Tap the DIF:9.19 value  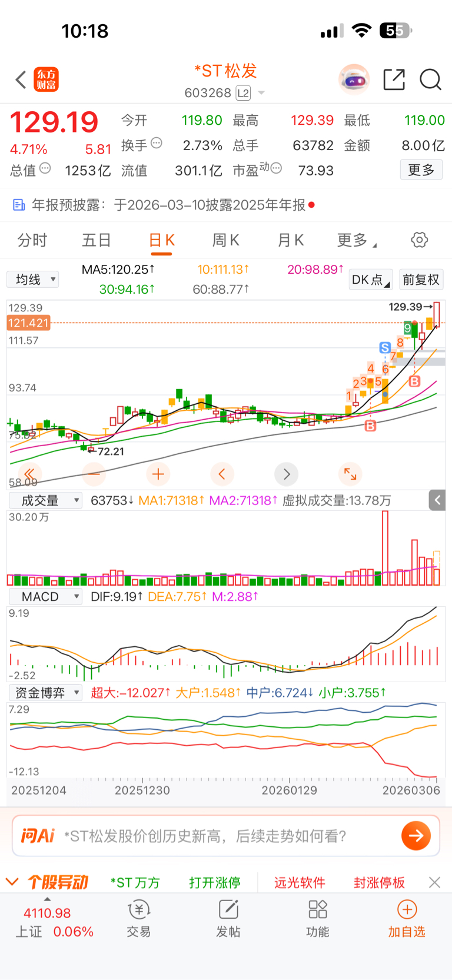coord(117,596)
